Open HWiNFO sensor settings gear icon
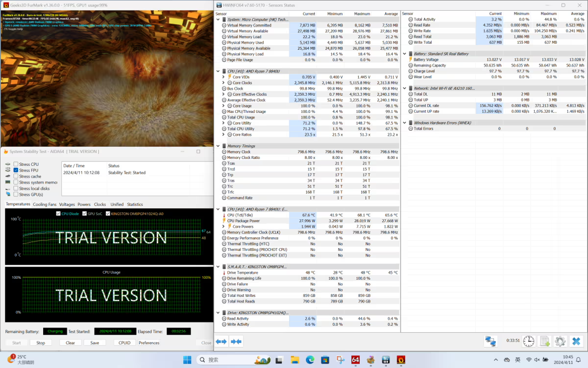 pyautogui.click(x=560, y=342)
